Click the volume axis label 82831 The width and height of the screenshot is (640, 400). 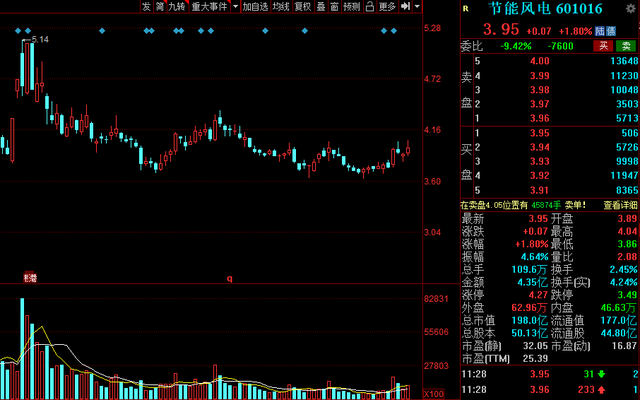click(436, 299)
